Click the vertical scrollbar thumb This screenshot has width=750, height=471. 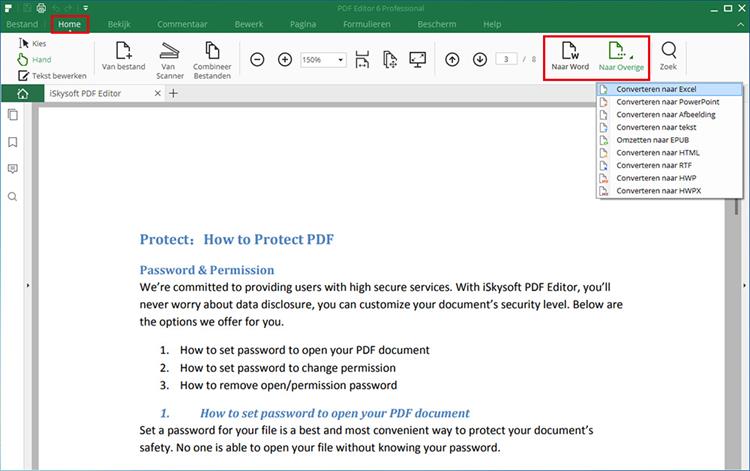(736, 207)
